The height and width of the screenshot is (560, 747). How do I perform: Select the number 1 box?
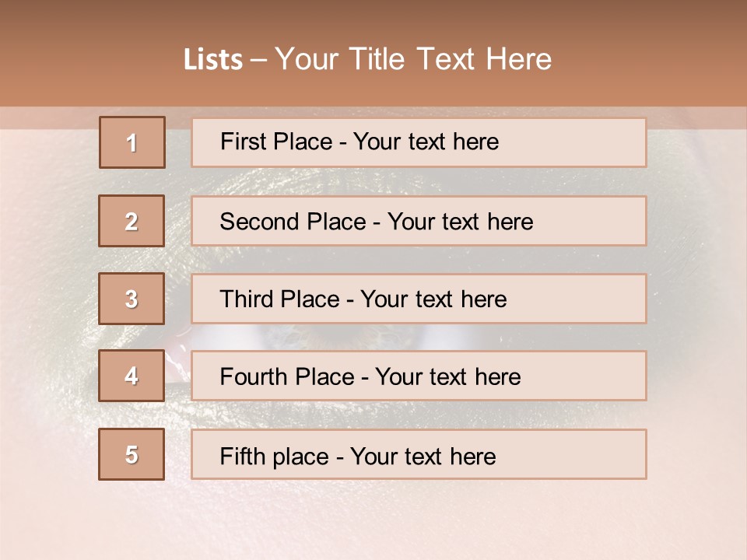pos(132,142)
